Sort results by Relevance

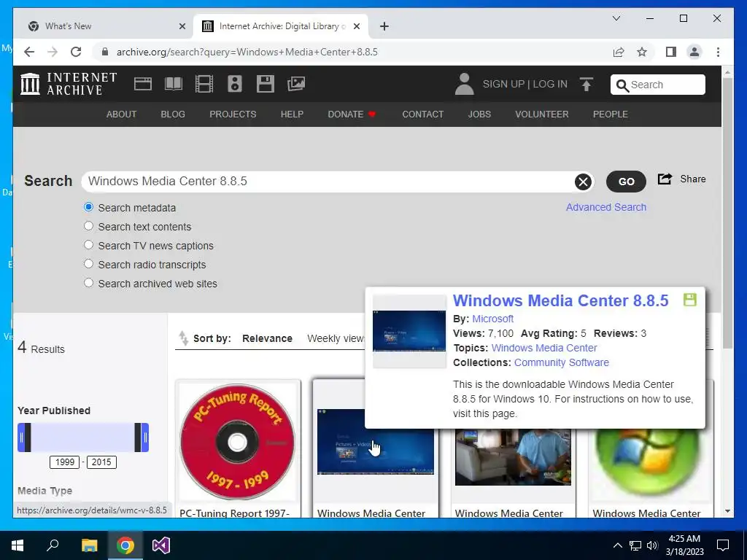coord(267,338)
